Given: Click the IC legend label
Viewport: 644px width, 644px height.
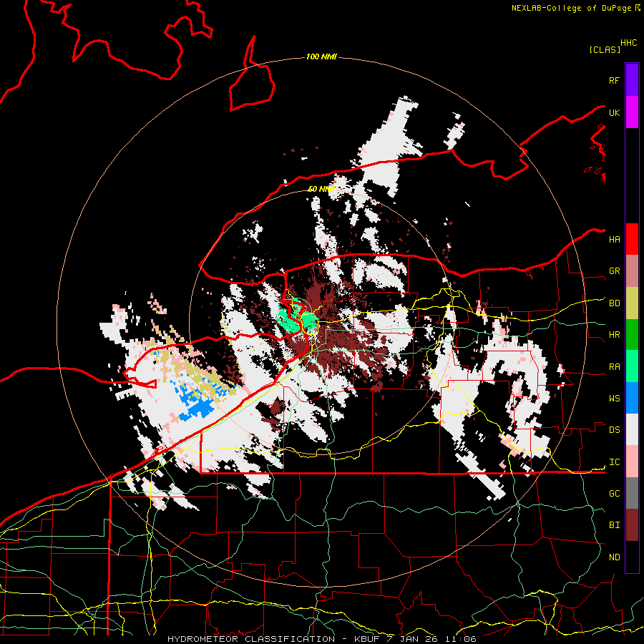Looking at the screenshot, I should [614, 462].
